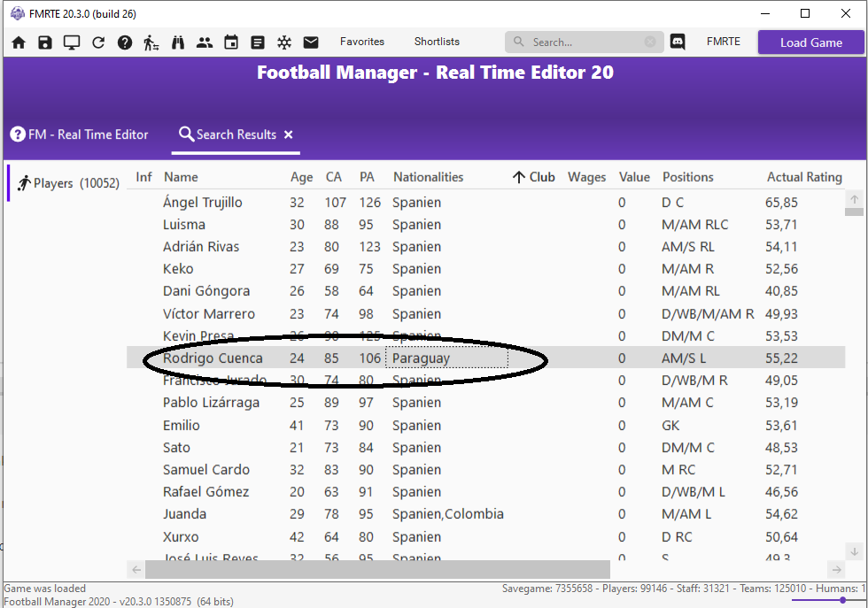Toggle sort on Club column header
Viewport: 868px width, 608px height.
534,177
